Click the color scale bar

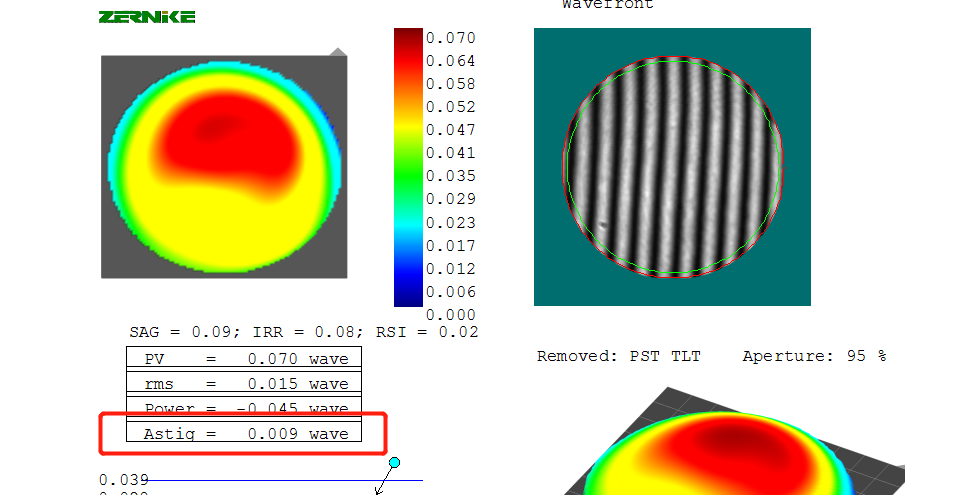(x=408, y=167)
